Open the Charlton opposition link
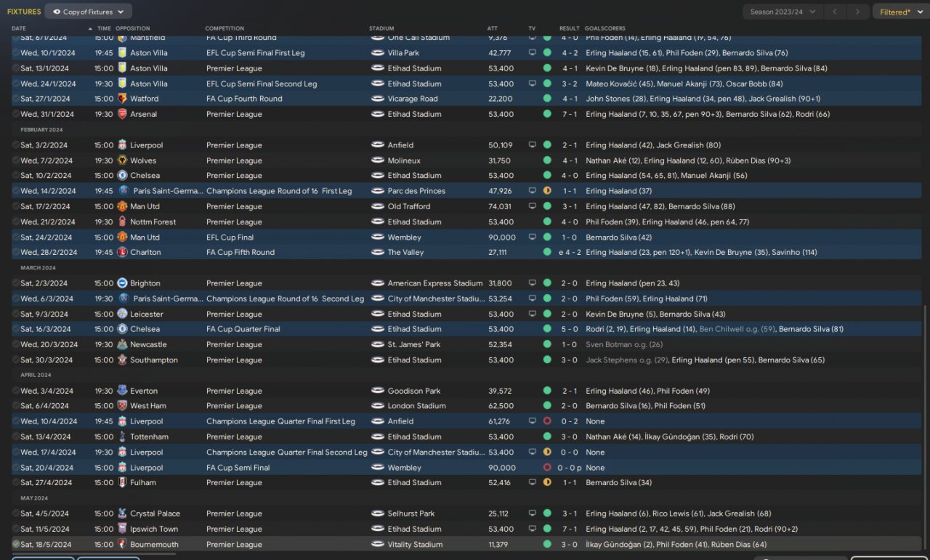 coord(145,252)
